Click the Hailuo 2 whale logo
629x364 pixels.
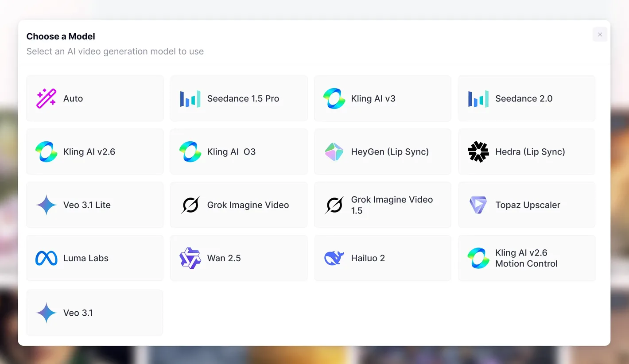tap(334, 258)
